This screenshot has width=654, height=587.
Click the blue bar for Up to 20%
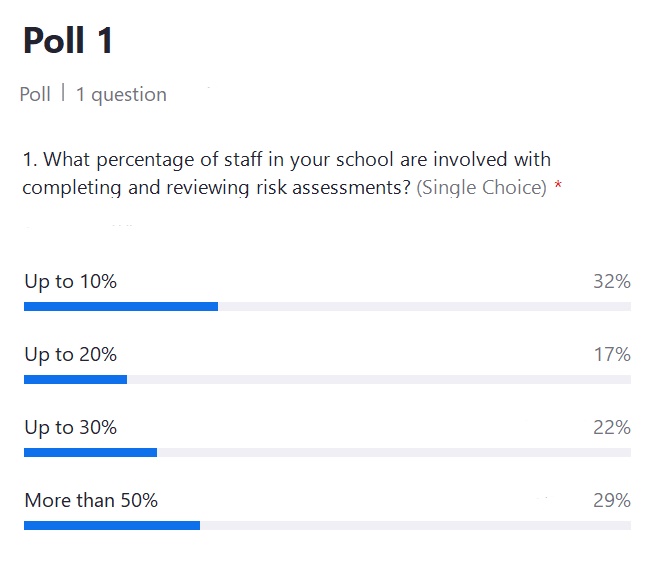click(x=75, y=380)
